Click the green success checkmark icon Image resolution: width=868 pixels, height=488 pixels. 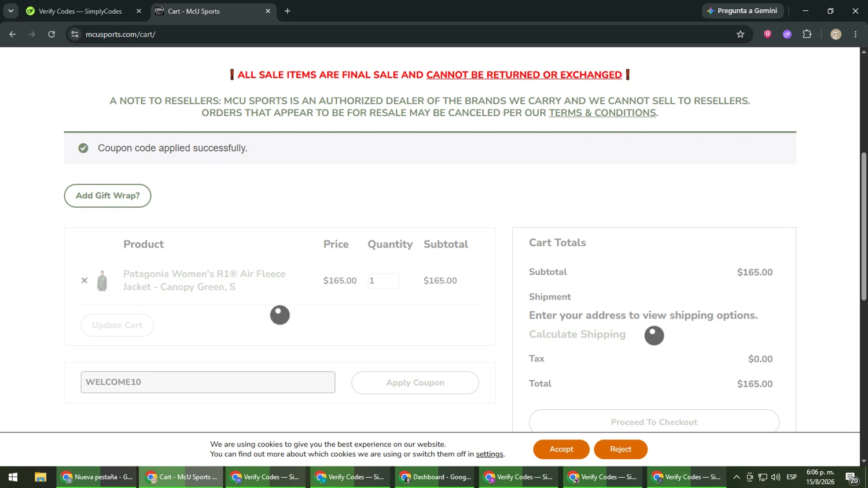pyautogui.click(x=83, y=148)
